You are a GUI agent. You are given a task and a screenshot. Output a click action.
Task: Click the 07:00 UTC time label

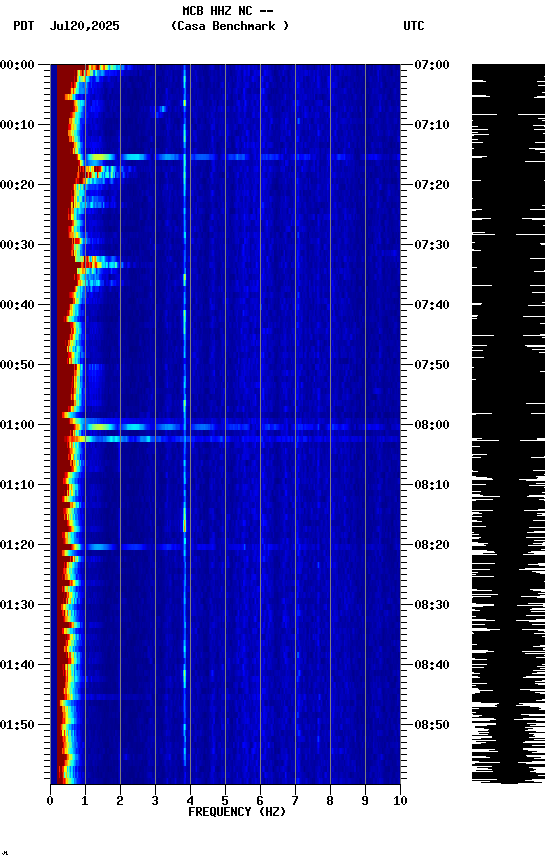coord(432,65)
